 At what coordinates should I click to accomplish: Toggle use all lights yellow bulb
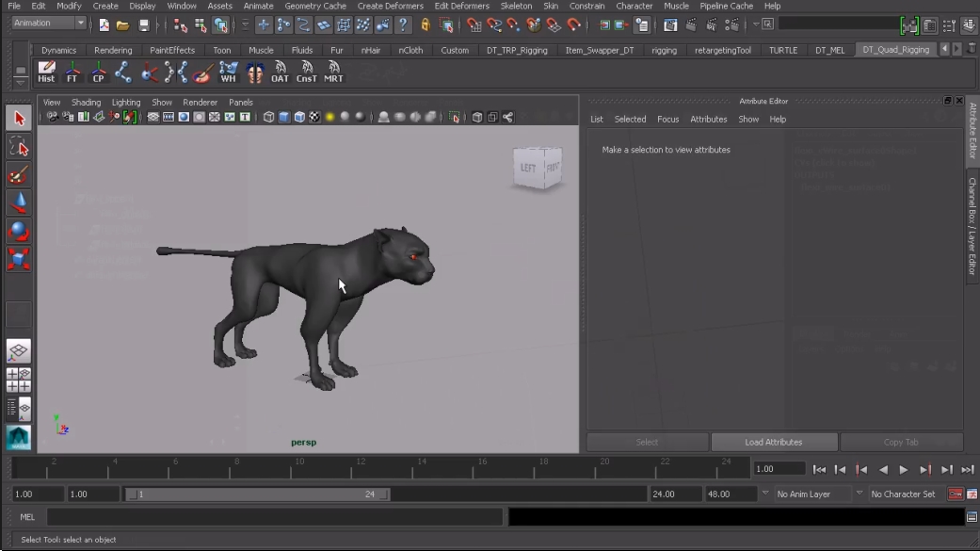pyautogui.click(x=330, y=118)
